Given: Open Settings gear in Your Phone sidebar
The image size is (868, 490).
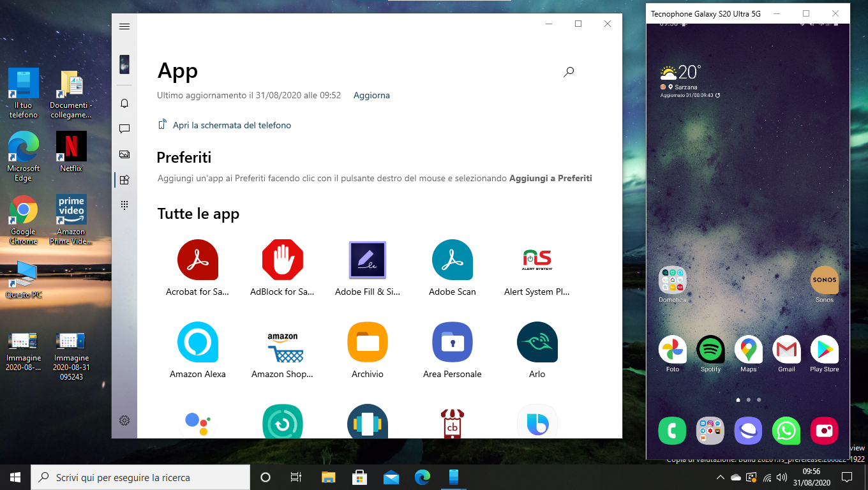Looking at the screenshot, I should (x=124, y=420).
